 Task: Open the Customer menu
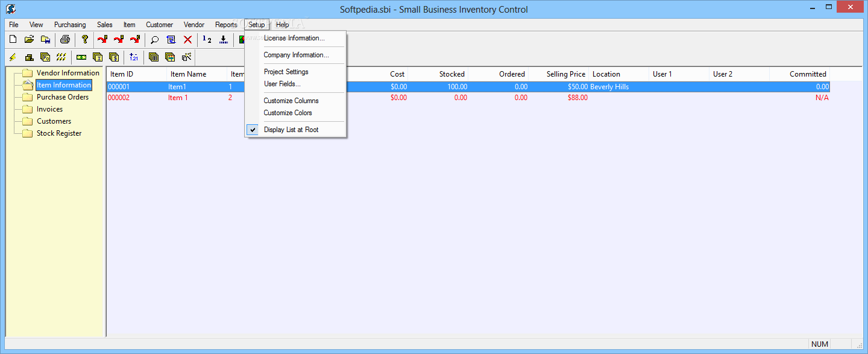point(160,25)
